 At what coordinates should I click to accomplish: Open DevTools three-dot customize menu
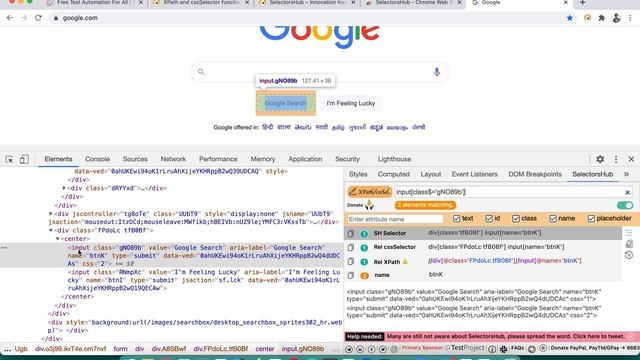coord(616,159)
